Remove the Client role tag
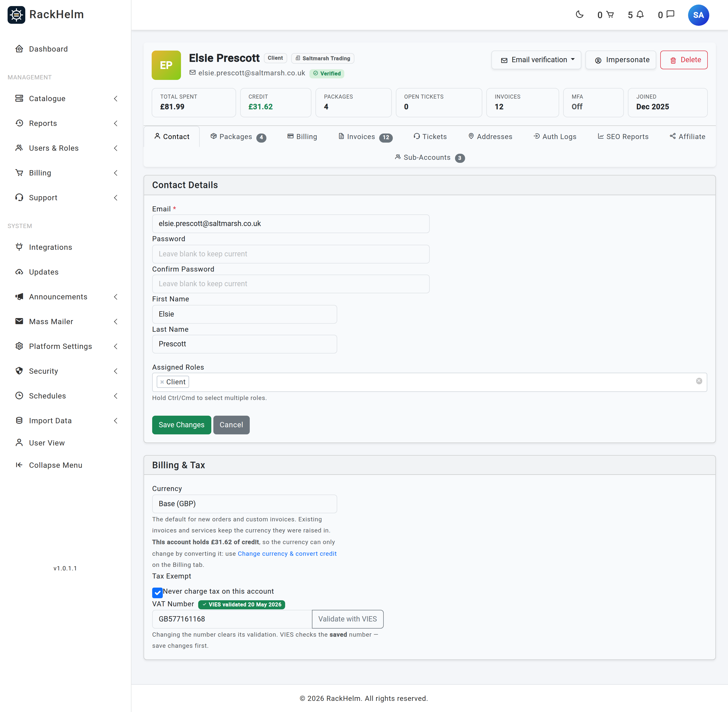Viewport: 728px width, 712px height. [162, 382]
